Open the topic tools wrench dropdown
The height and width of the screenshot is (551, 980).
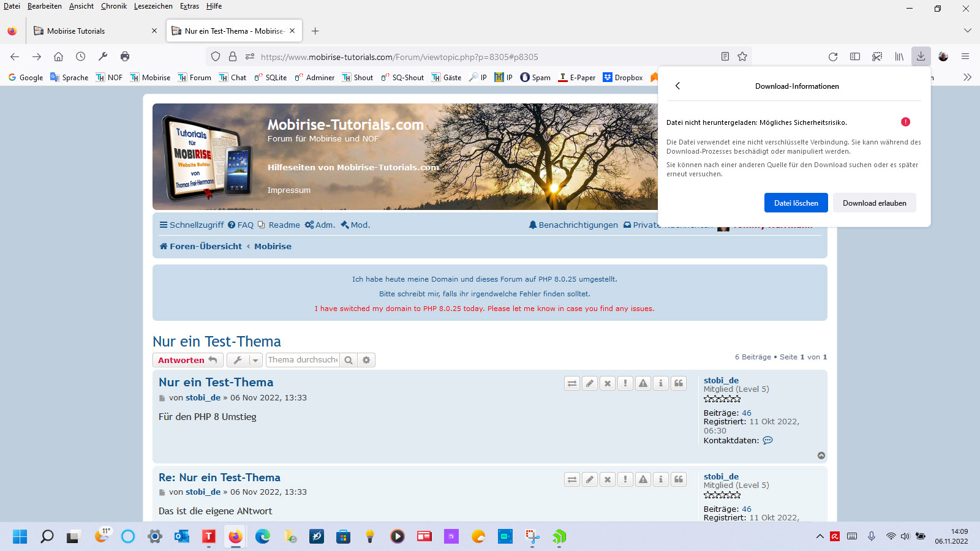click(x=244, y=360)
